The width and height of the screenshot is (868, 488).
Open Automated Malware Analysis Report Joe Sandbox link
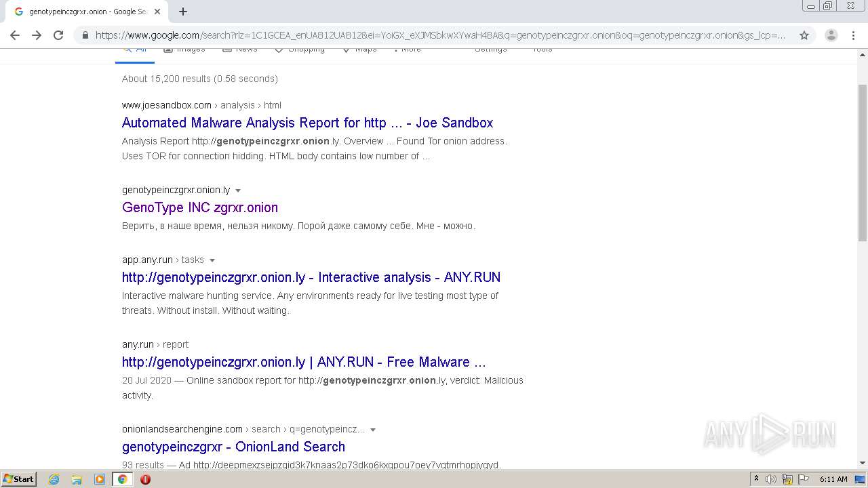[x=307, y=123]
